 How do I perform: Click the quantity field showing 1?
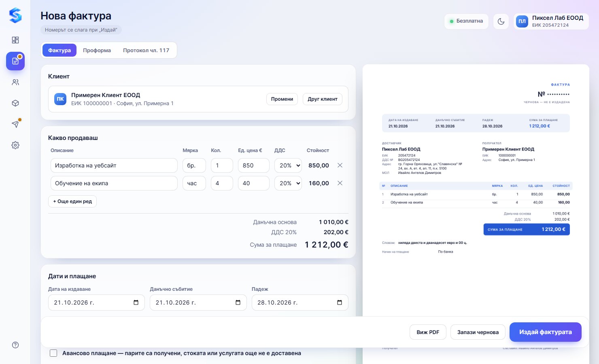pyautogui.click(x=222, y=165)
